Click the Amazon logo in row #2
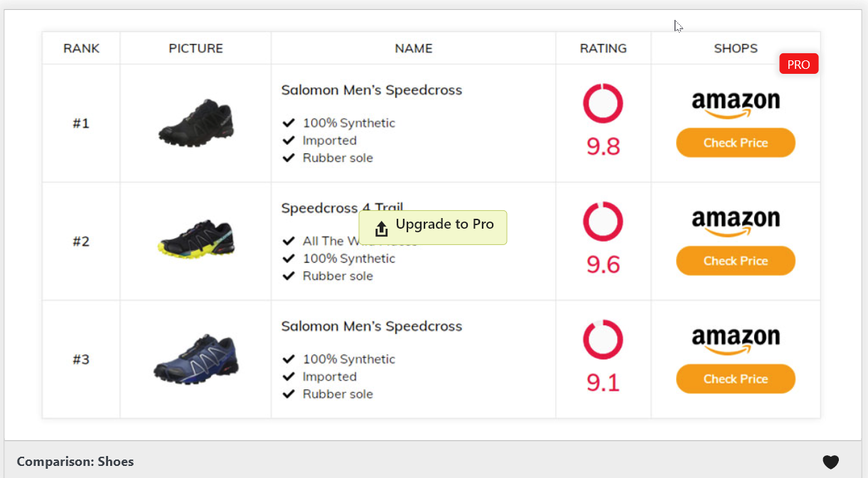 [736, 223]
